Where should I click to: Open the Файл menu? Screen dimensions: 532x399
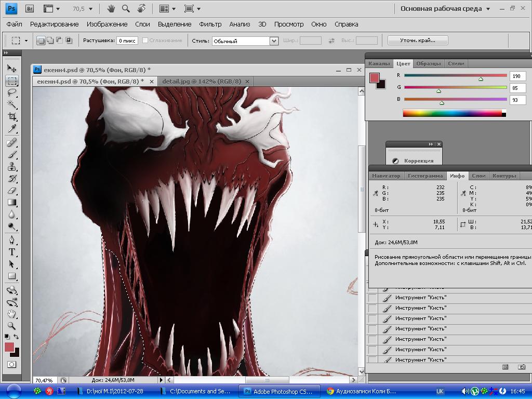click(x=14, y=24)
